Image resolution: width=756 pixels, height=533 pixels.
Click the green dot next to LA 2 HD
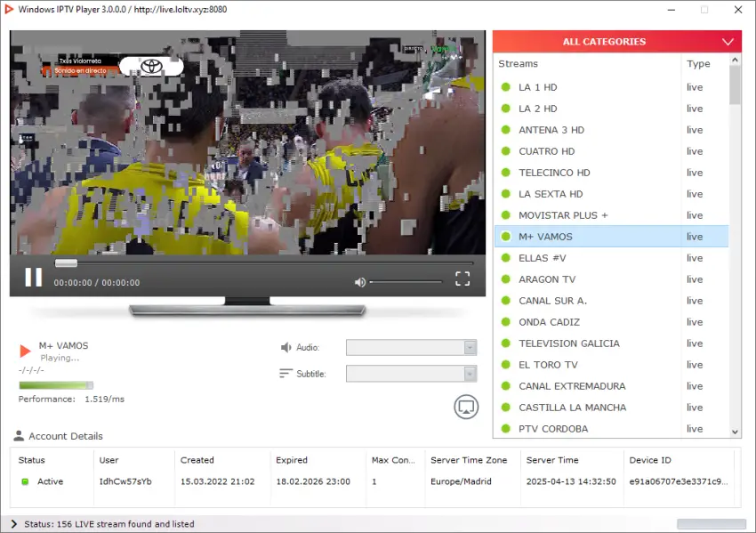[x=506, y=108]
